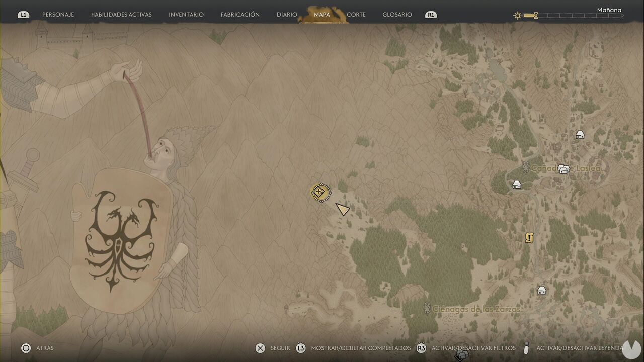Open the Personaje tab
The width and height of the screenshot is (644, 362).
pos(58,15)
